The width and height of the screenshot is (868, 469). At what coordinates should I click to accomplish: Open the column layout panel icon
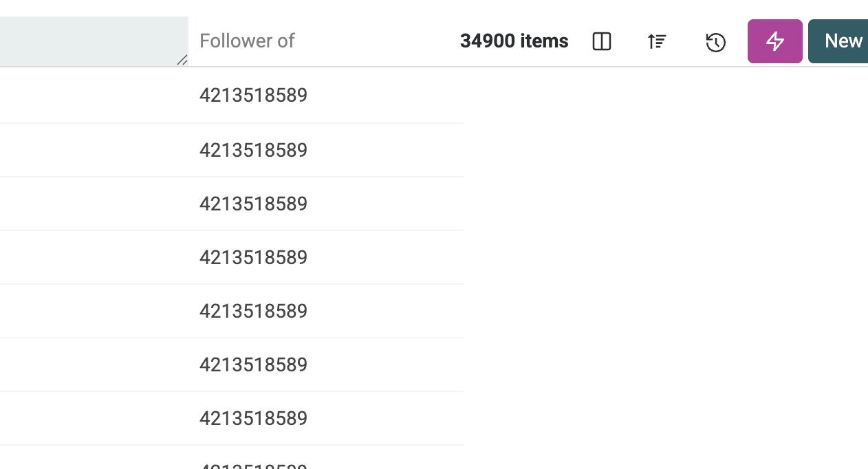(x=601, y=41)
